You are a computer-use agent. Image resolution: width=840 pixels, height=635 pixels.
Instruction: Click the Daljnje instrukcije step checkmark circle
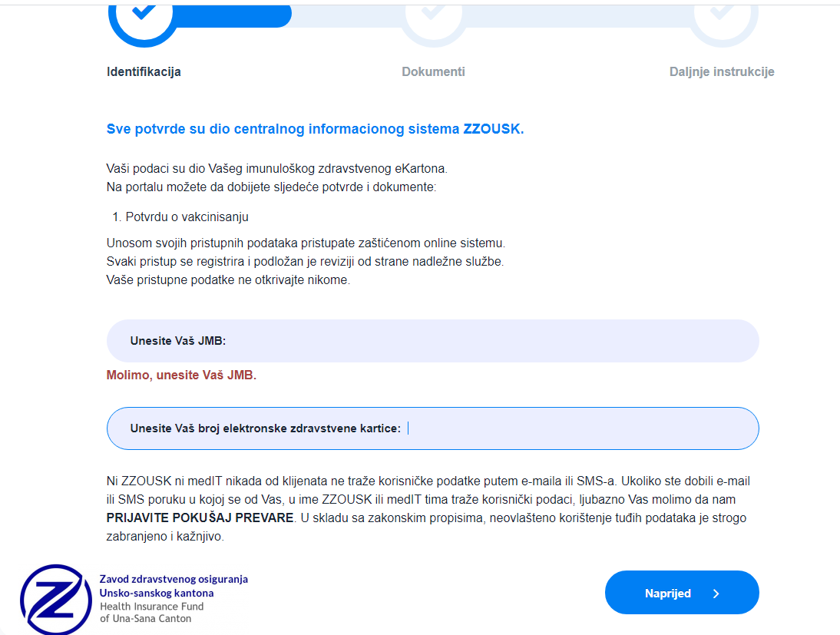(x=723, y=13)
